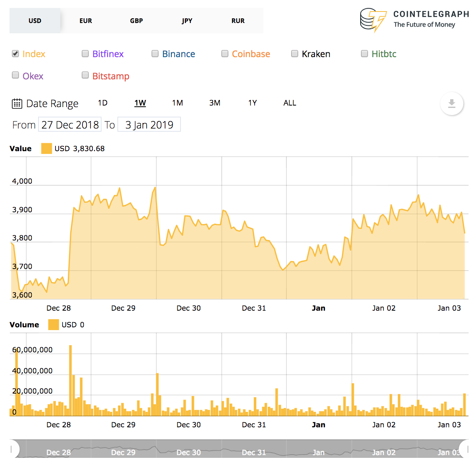This screenshot has height=465, width=476.
Task: Click the Coinbase label text
Action: click(251, 54)
